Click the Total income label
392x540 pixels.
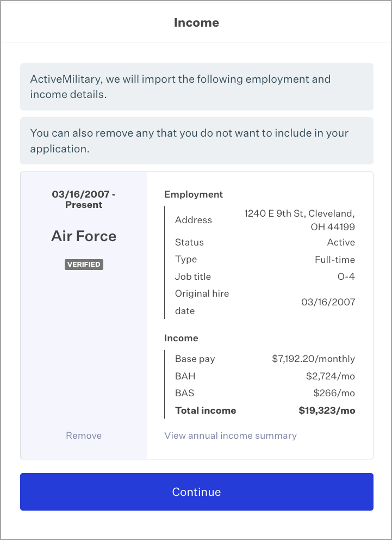[x=206, y=410]
